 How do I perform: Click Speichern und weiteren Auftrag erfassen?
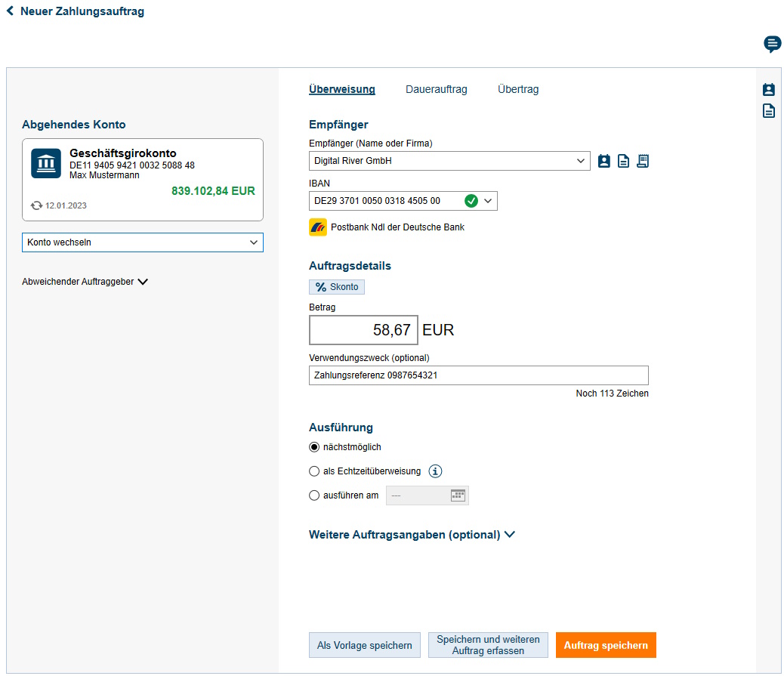coord(488,645)
